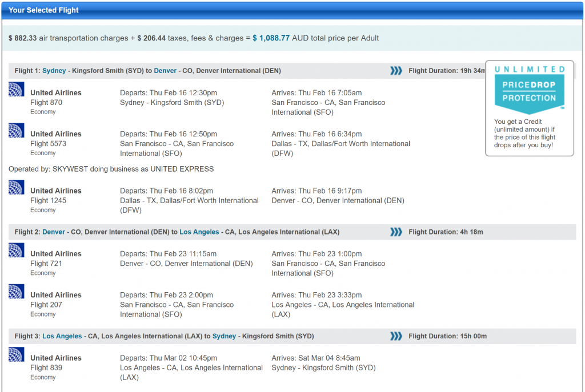The height and width of the screenshot is (392, 585).
Task: Click 'Flight 207' text
Action: tap(46, 305)
